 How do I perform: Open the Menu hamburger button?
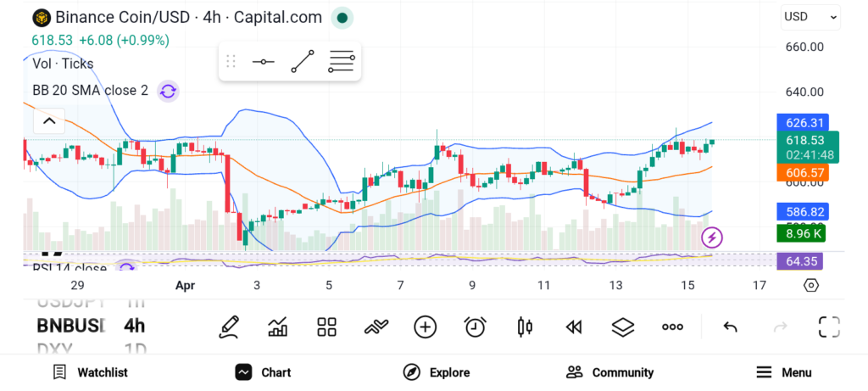(783, 372)
